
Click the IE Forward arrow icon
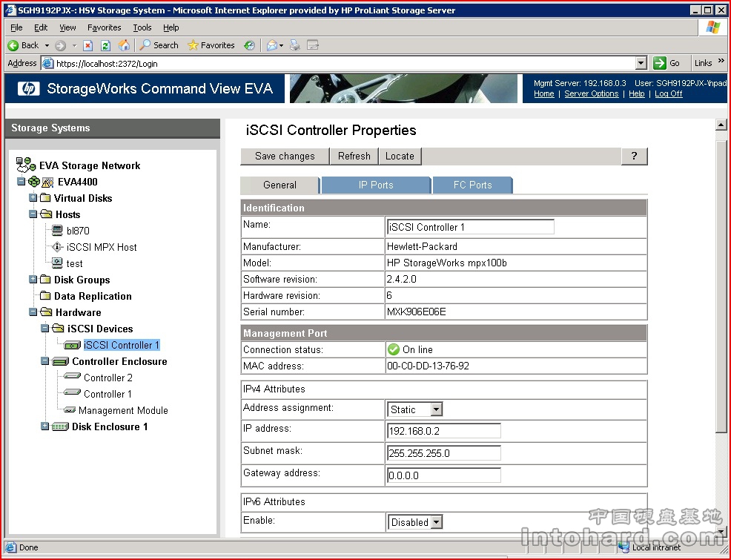point(60,45)
